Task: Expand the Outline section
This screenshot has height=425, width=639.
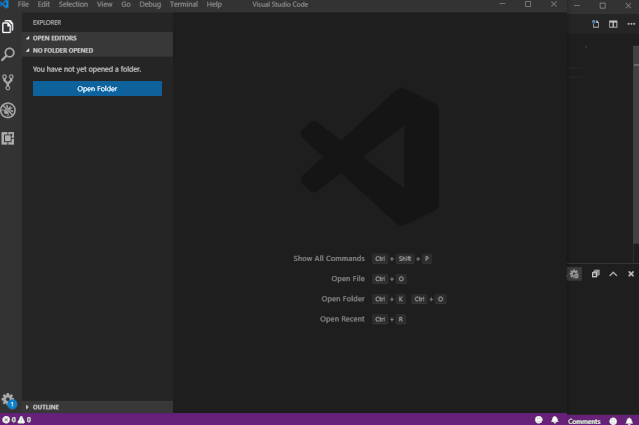Action: pos(97,407)
